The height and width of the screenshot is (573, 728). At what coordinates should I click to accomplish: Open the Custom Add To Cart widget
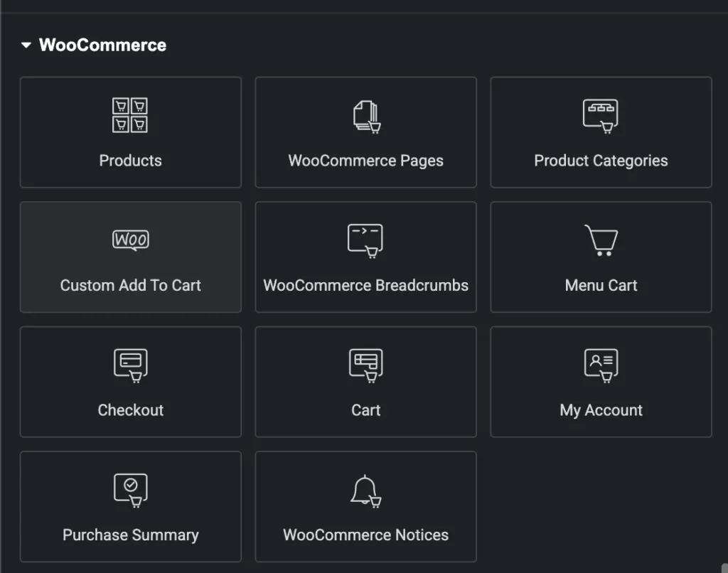130,257
